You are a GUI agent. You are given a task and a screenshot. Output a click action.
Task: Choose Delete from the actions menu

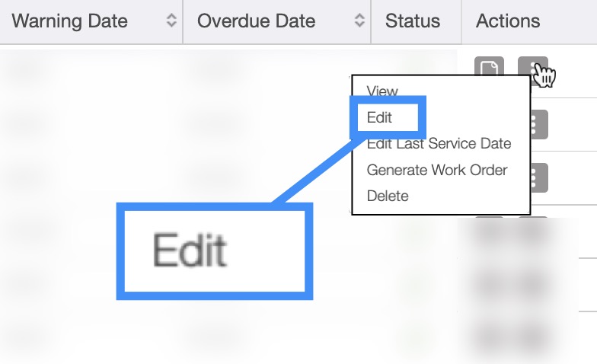388,196
